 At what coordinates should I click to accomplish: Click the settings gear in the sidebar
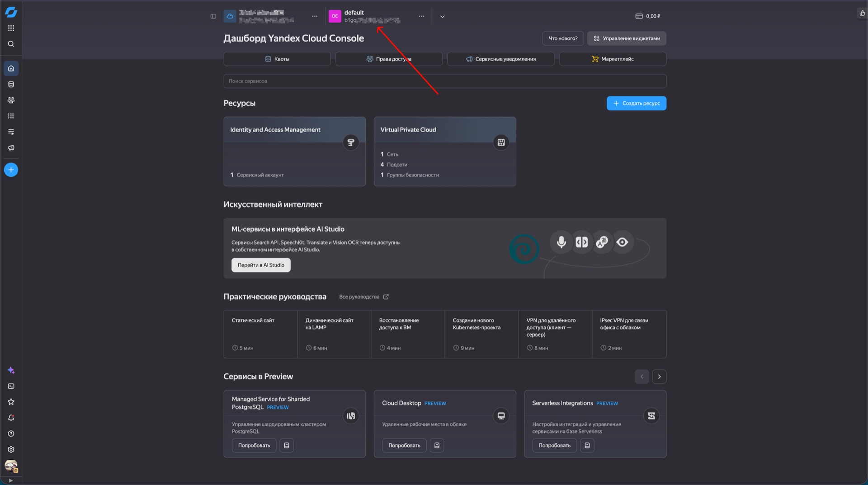[x=11, y=449]
